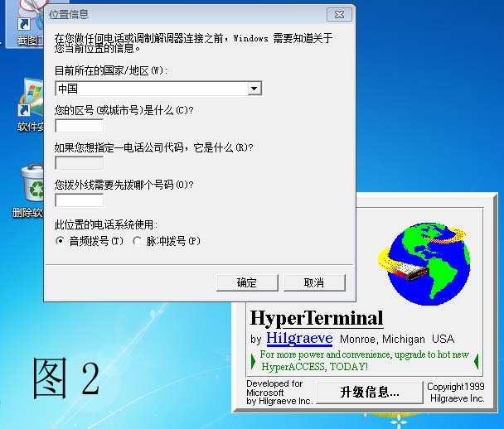
Task: Click the right green arrow in HyperTerminal banner
Action: [x=477, y=361]
